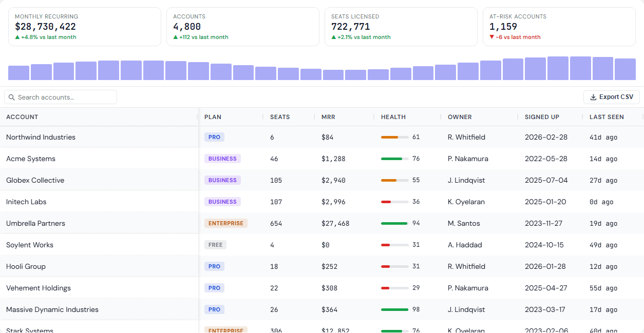The image size is (644, 333).
Task: Click the -6 vs last month indicator
Action: pos(515,37)
